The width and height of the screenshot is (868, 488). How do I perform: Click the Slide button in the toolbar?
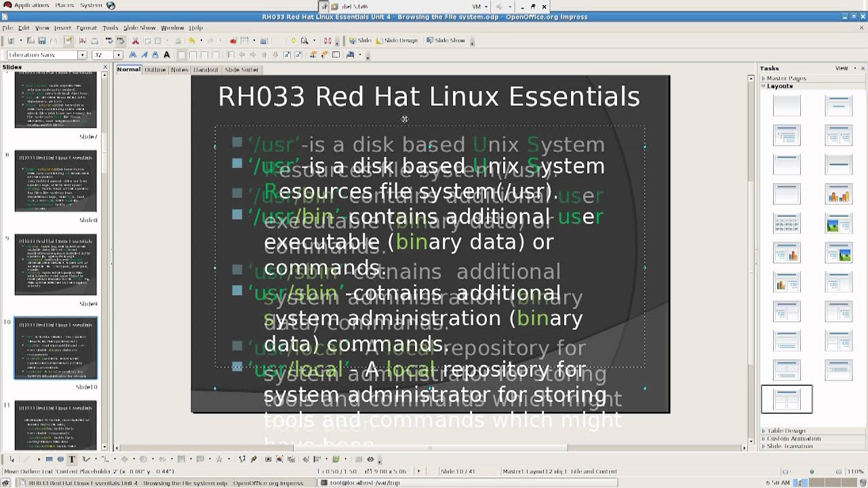coord(360,41)
